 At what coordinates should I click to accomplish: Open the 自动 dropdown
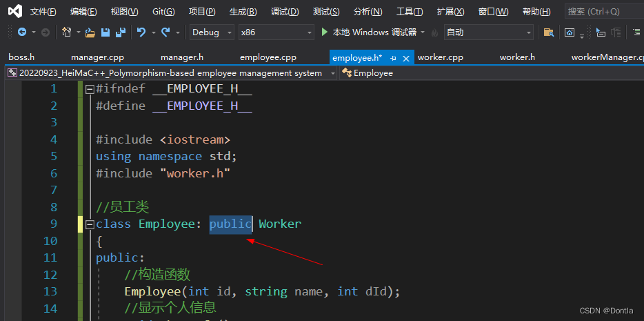pos(489,32)
